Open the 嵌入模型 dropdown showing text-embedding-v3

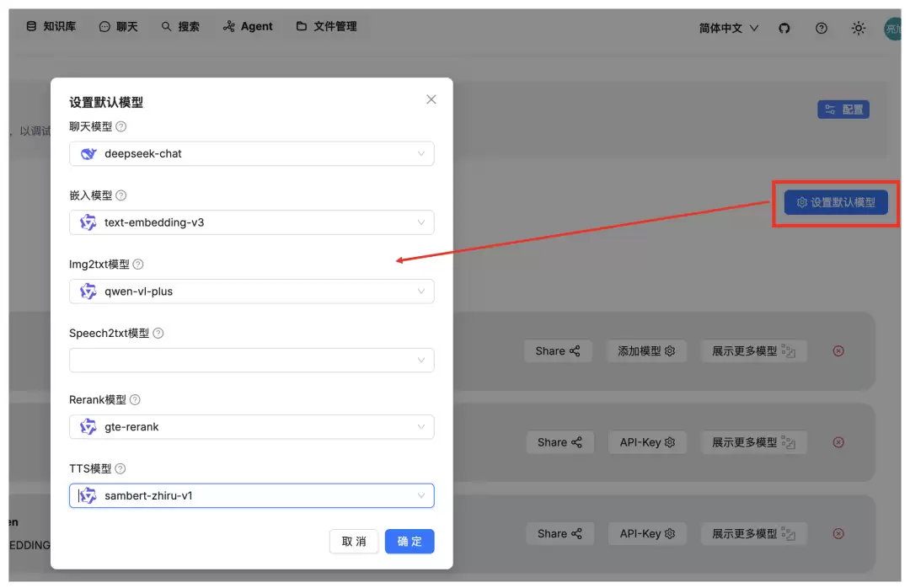point(251,222)
